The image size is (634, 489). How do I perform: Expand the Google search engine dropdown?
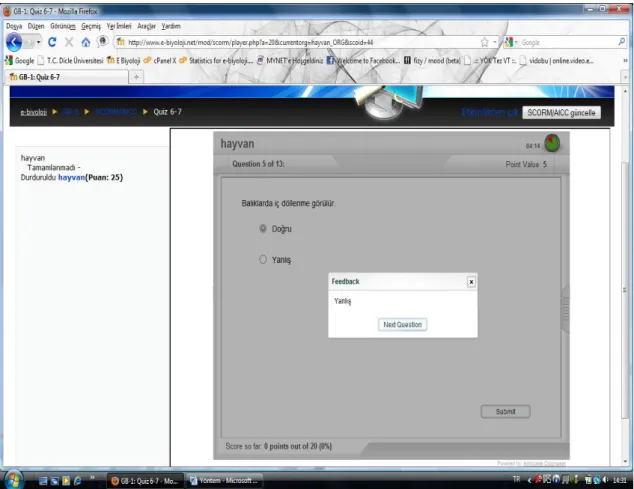pyautogui.click(x=511, y=42)
